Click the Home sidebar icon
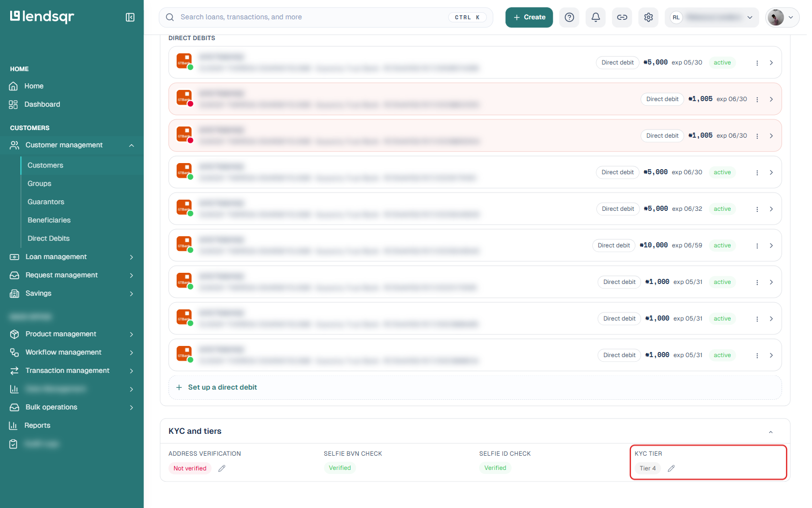Screen dimensions: 812x508 [x=14, y=86]
